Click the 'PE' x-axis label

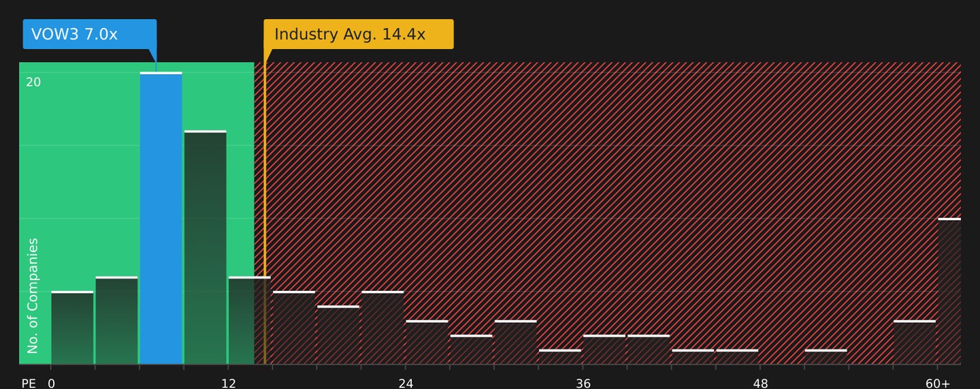[x=29, y=384]
